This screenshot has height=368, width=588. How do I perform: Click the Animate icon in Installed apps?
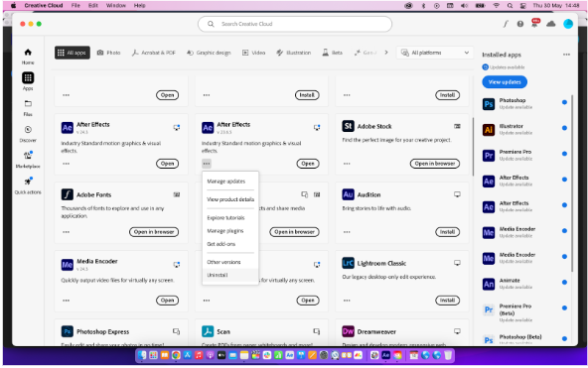tap(489, 284)
